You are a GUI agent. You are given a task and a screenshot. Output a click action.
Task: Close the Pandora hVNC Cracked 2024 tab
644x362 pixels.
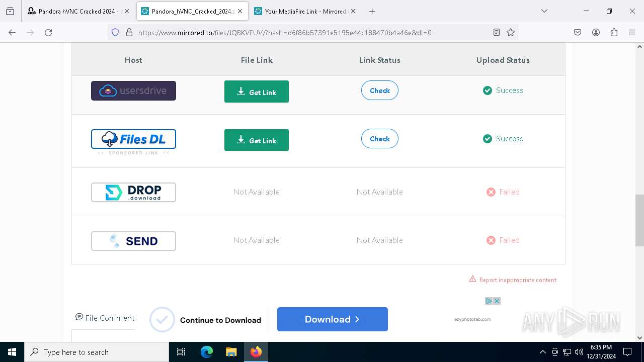pyautogui.click(x=127, y=11)
